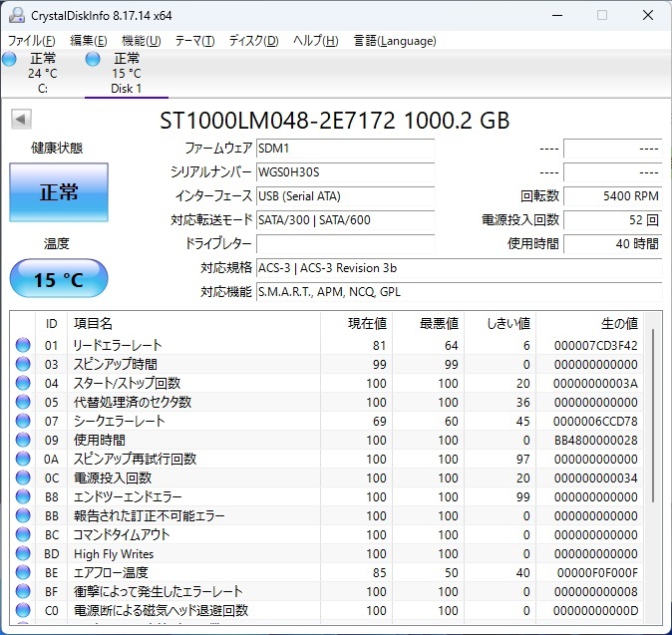Open the 言語(Language) menu
Image resolution: width=672 pixels, height=635 pixels.
pos(395,41)
